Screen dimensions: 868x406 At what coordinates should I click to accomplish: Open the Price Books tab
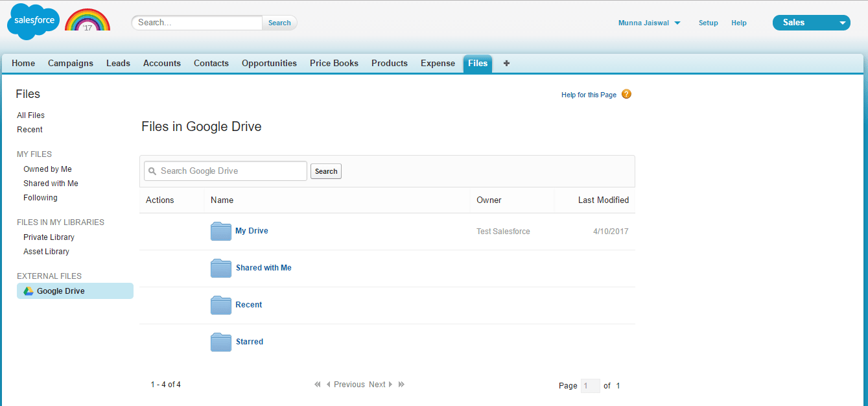(334, 63)
